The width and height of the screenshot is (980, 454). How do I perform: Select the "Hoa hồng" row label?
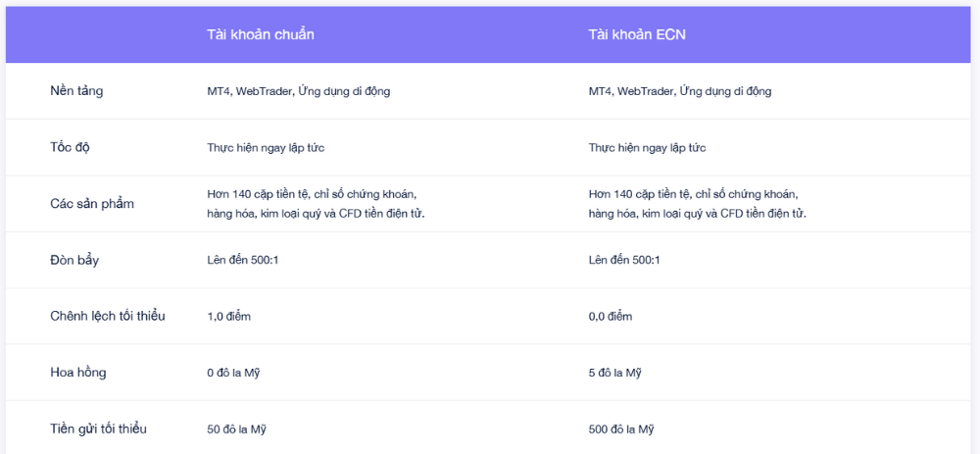click(78, 373)
